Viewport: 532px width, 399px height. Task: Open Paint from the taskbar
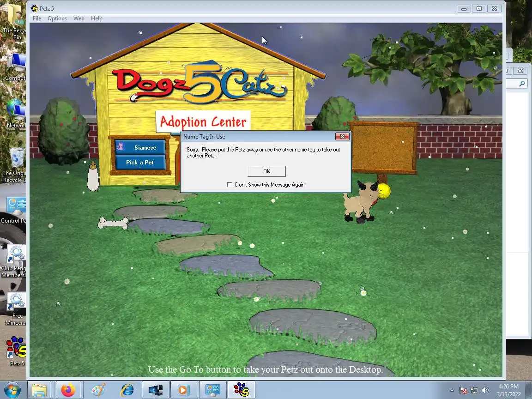pos(98,390)
